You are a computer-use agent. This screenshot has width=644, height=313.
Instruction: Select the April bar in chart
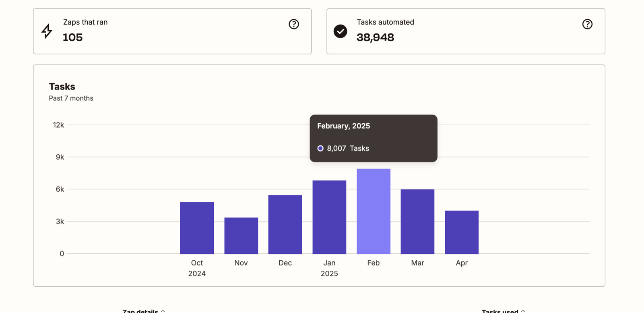(x=462, y=232)
